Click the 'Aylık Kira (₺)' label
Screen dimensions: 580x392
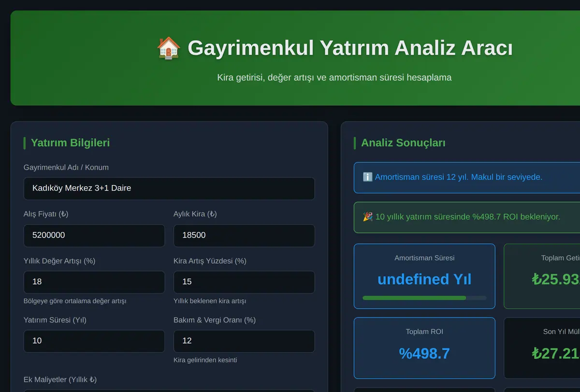[195, 214]
